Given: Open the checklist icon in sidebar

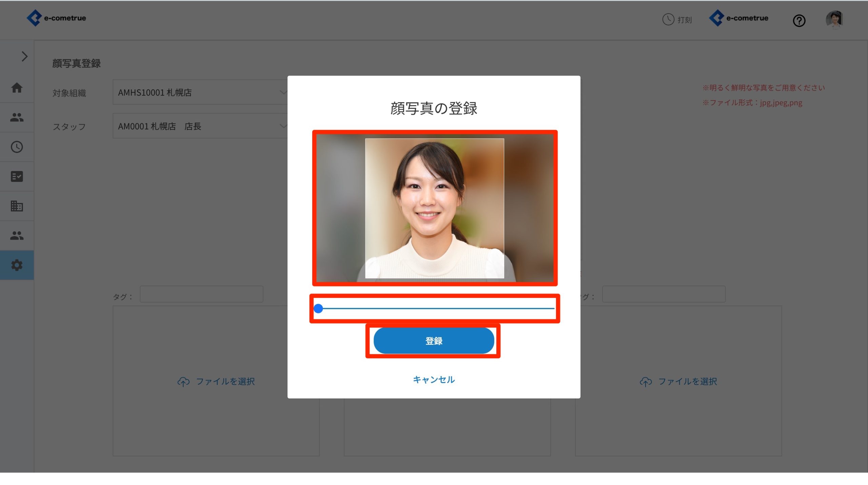Looking at the screenshot, I should [x=17, y=176].
